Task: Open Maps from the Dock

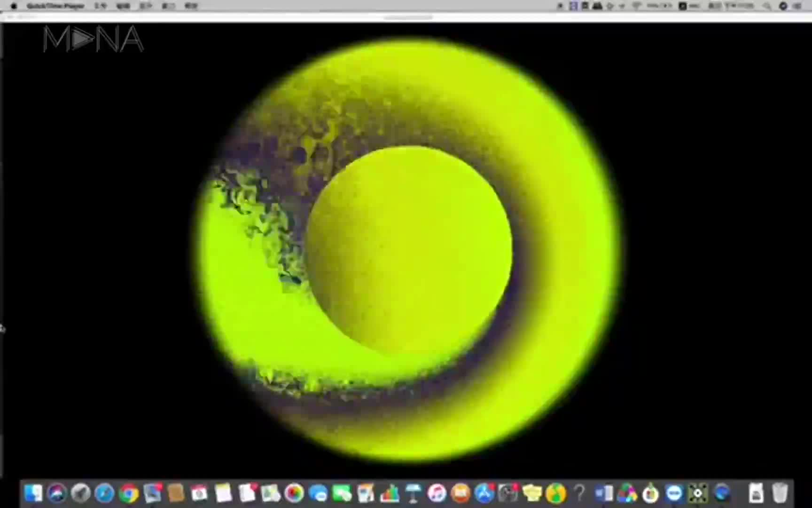Action: point(271,493)
